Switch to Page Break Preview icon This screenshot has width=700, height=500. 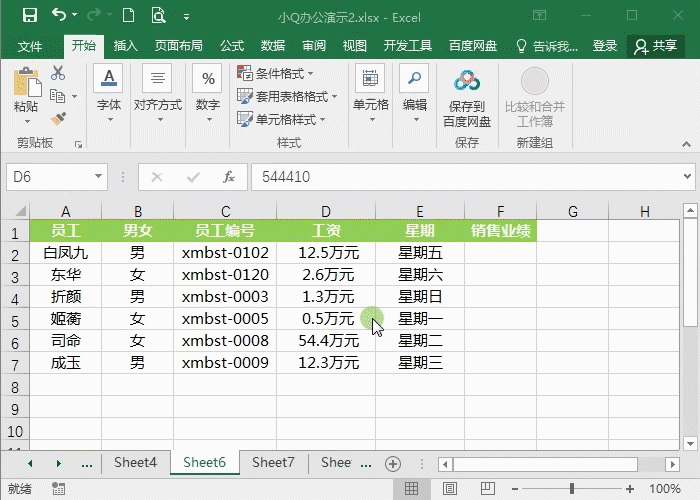click(x=488, y=489)
